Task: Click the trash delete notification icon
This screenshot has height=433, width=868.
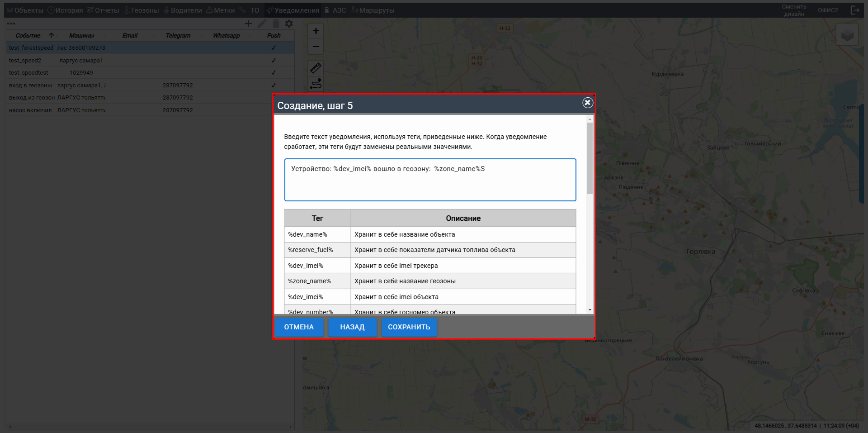Action: point(275,24)
